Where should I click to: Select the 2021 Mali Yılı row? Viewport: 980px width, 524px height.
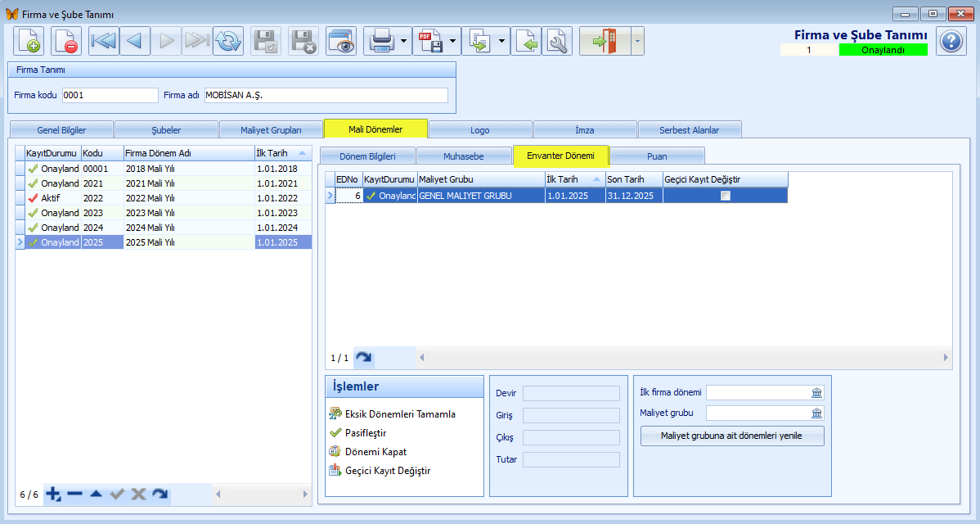click(163, 183)
